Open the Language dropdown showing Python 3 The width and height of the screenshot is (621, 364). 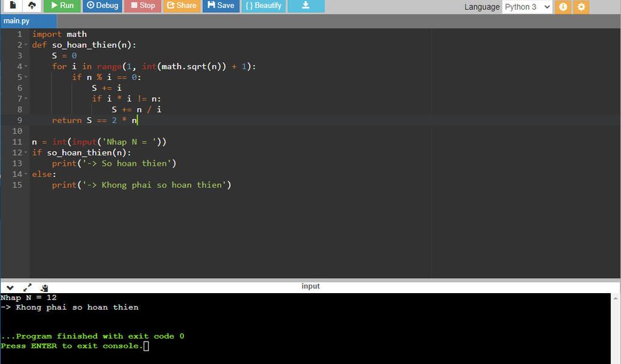pos(527,7)
